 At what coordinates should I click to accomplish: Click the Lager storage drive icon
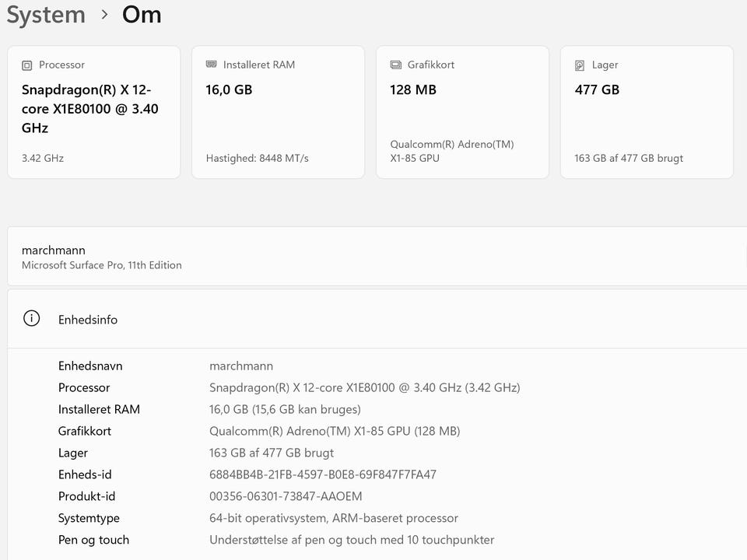579,65
